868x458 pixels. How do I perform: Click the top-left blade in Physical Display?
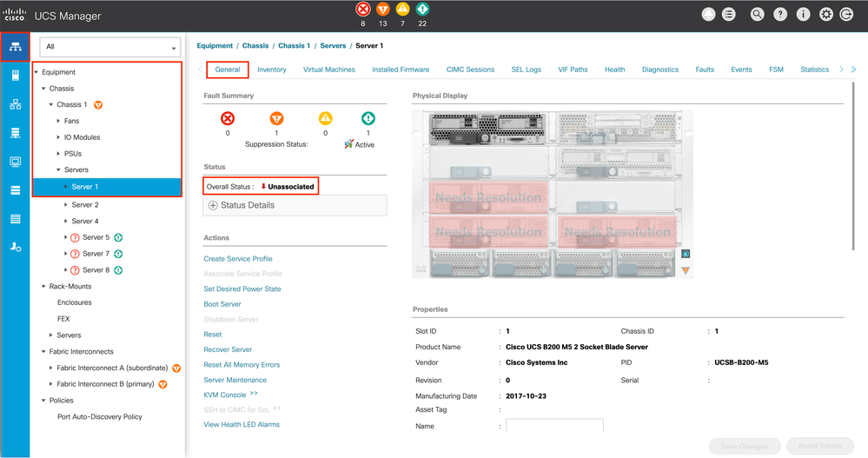[x=487, y=128]
